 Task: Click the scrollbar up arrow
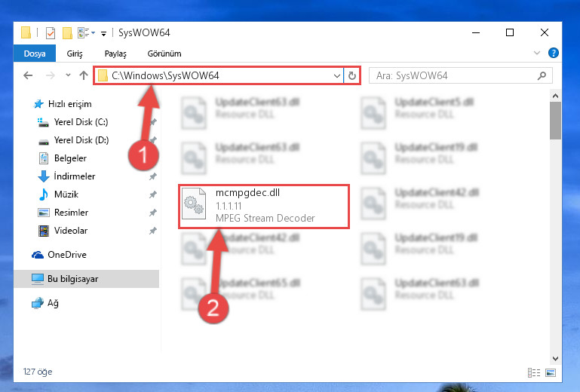click(555, 96)
